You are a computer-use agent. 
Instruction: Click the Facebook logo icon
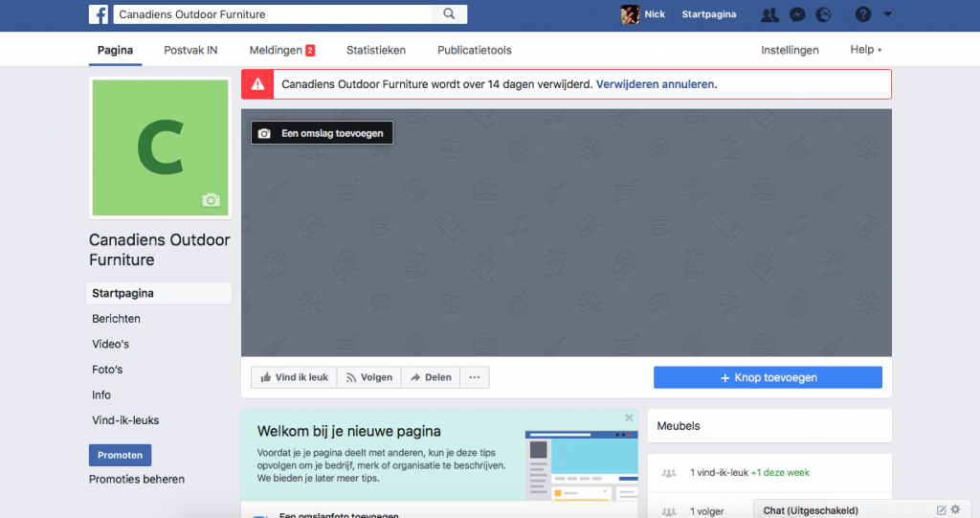coord(99,14)
